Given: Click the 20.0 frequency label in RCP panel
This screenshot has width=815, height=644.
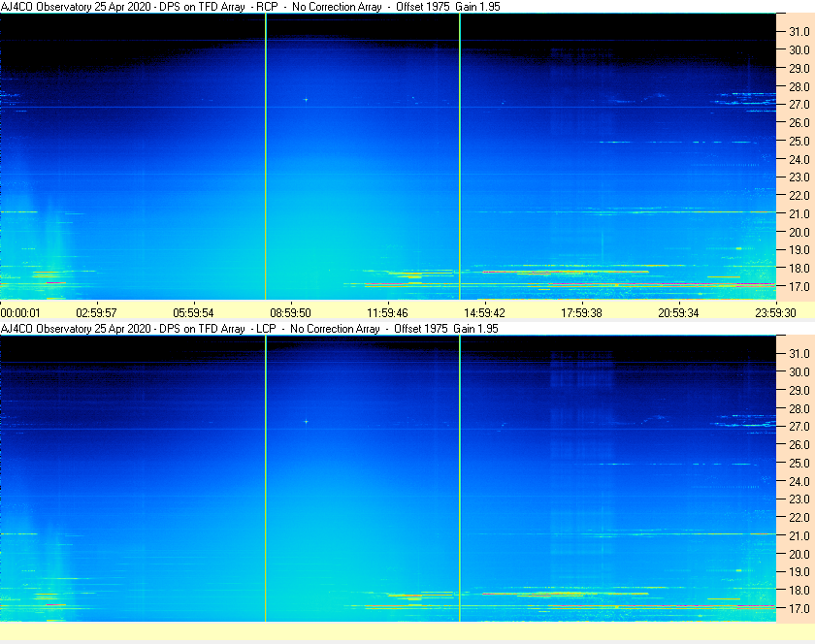Looking at the screenshot, I should (x=799, y=232).
